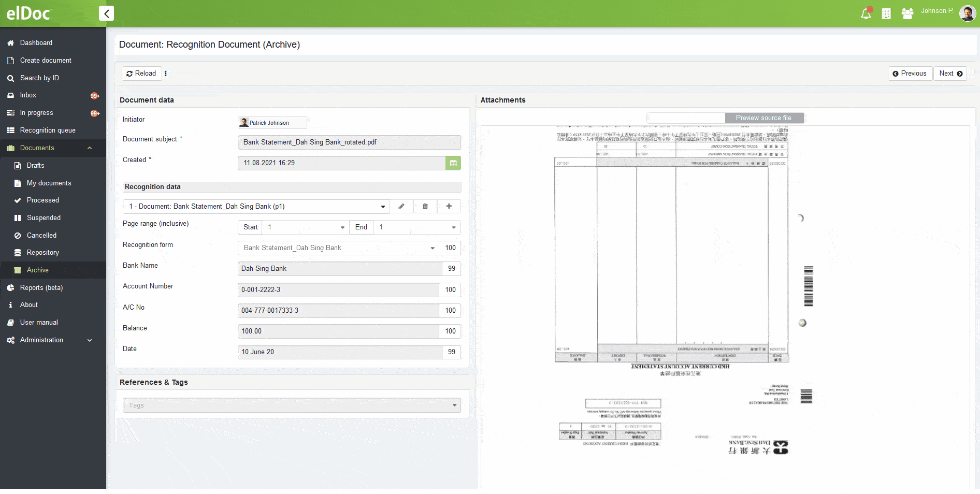Select Archive in the sidebar
Viewport: 980px width, 494px height.
pos(38,270)
